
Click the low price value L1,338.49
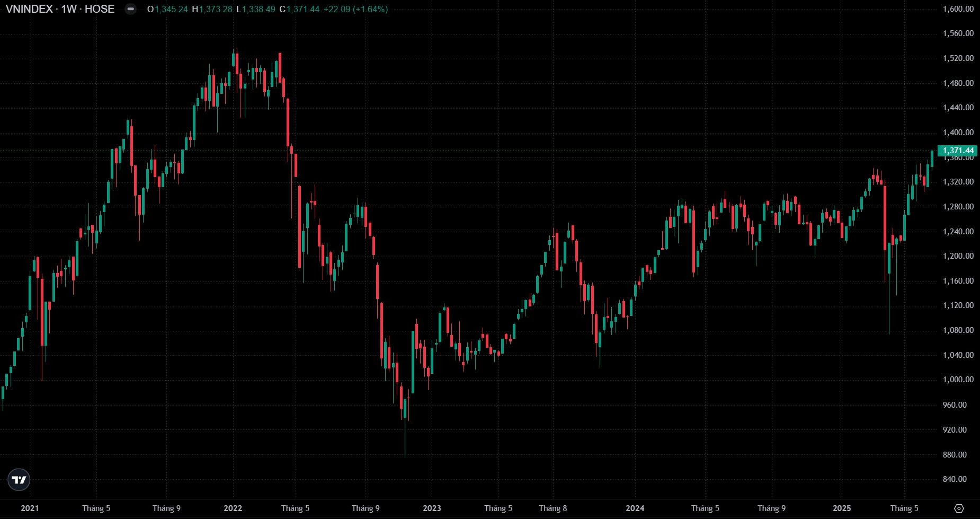coord(255,9)
